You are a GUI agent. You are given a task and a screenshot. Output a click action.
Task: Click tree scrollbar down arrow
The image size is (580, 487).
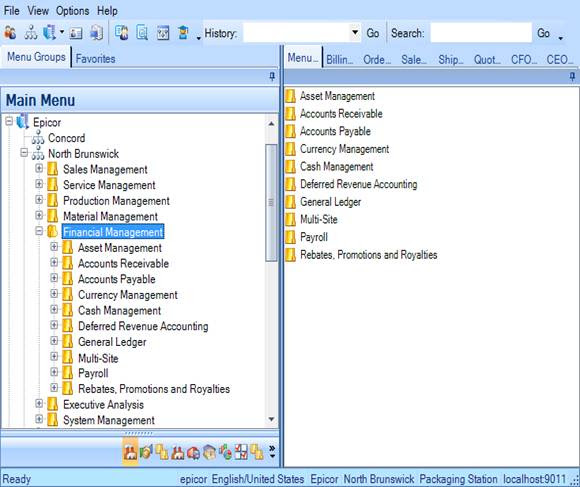click(x=271, y=419)
